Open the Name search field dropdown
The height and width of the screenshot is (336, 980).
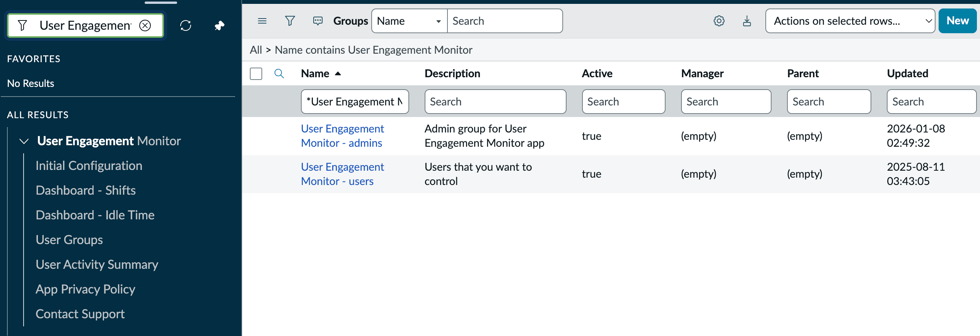pyautogui.click(x=409, y=21)
